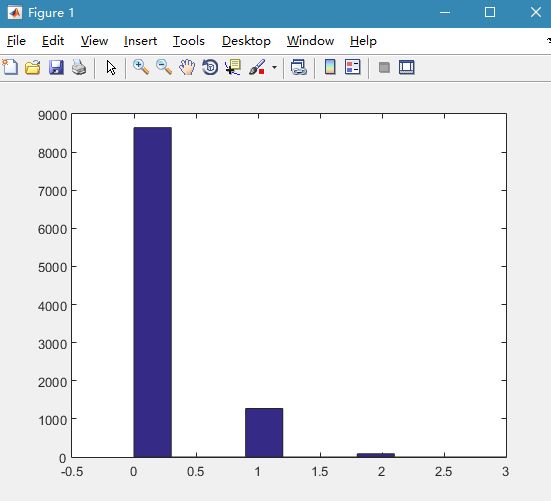
Task: Choose the Rotate 3D tool
Action: [210, 67]
